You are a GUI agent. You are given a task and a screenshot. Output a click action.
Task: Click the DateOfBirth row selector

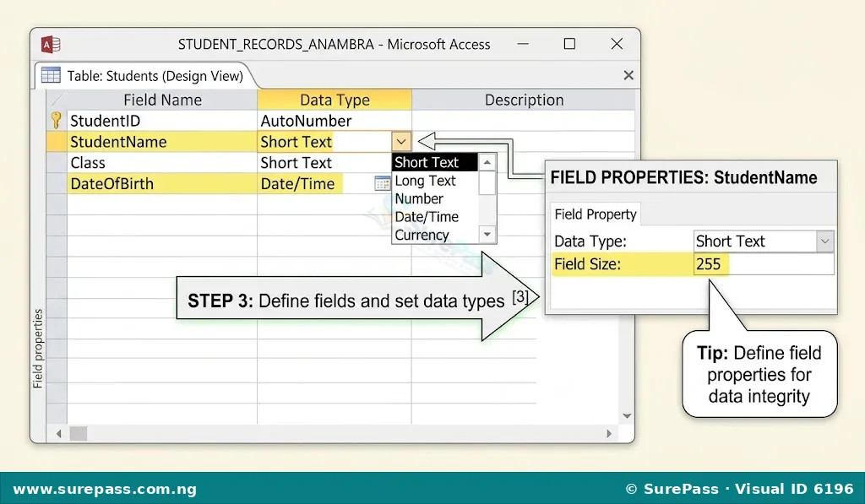[57, 184]
